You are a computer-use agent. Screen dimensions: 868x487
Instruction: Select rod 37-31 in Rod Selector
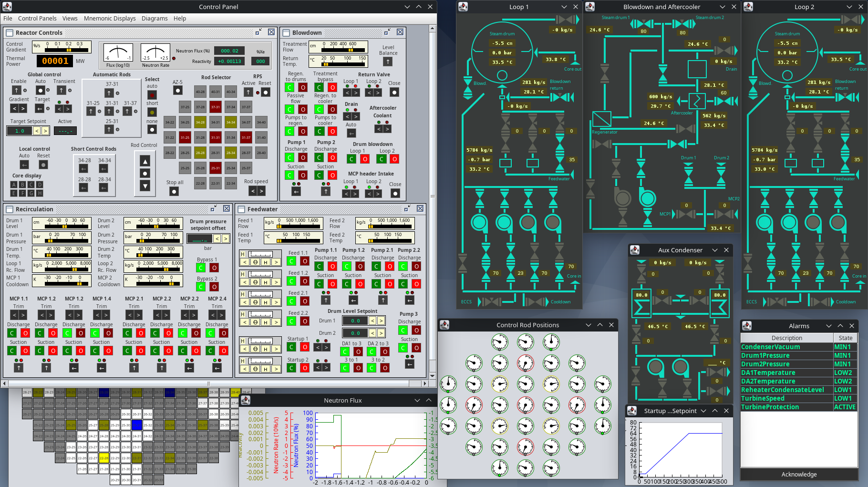[x=216, y=107]
